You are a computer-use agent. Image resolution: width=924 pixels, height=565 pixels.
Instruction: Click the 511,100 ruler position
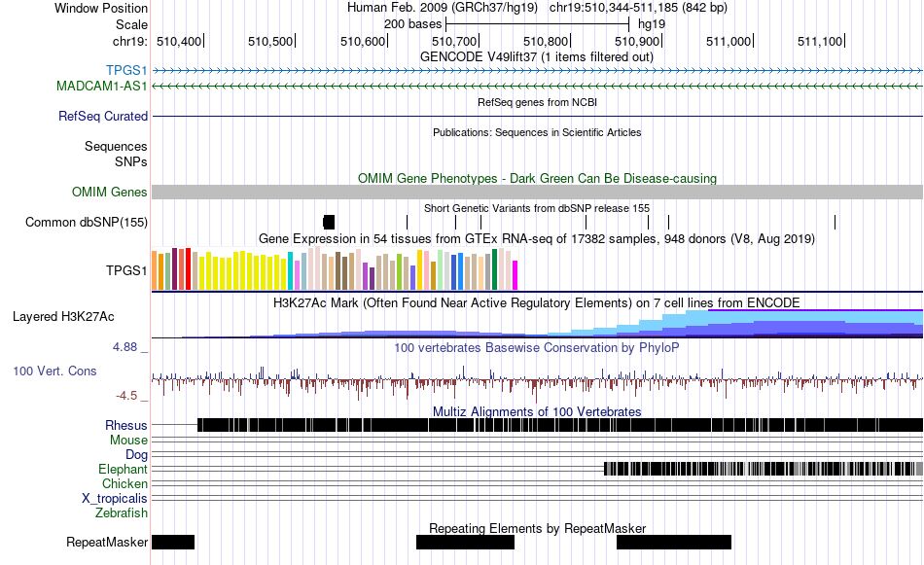pos(820,41)
